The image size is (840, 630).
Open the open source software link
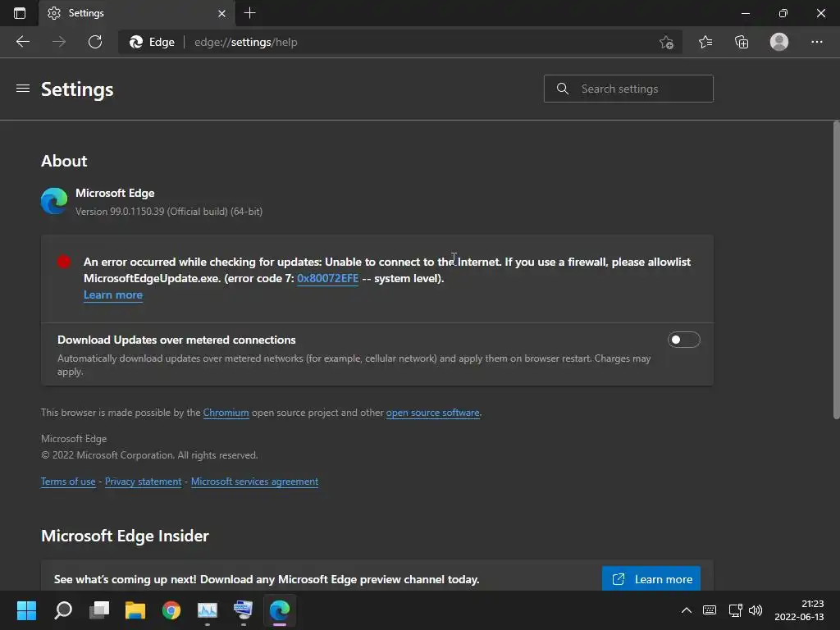click(x=432, y=413)
